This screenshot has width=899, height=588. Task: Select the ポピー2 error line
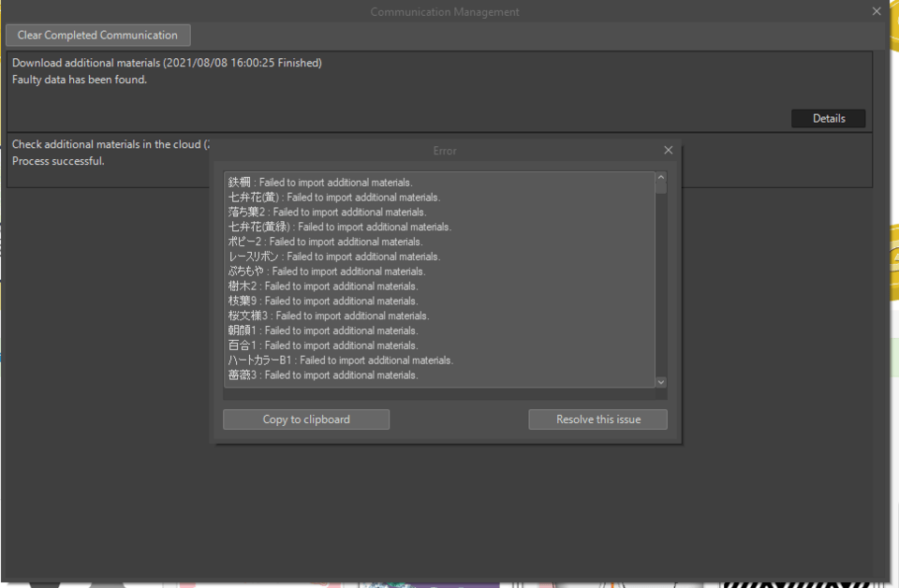point(325,242)
